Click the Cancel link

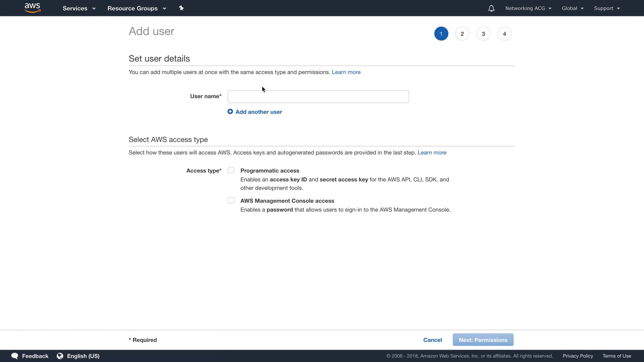[x=432, y=340]
